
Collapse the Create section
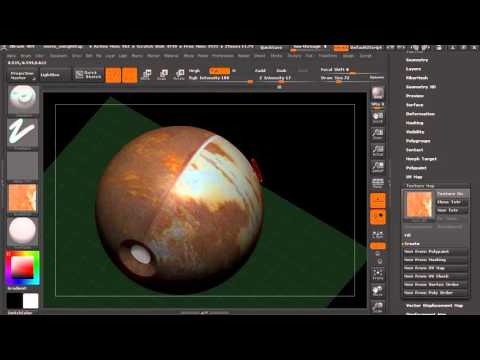point(412,244)
